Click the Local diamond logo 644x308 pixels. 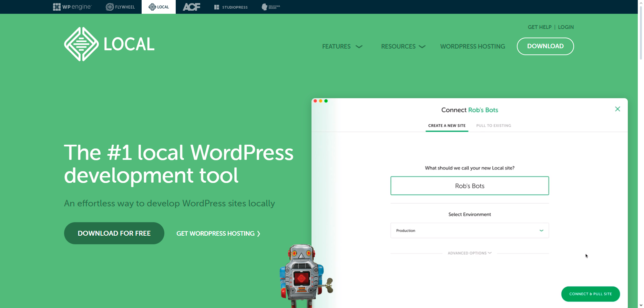pyautogui.click(x=81, y=44)
